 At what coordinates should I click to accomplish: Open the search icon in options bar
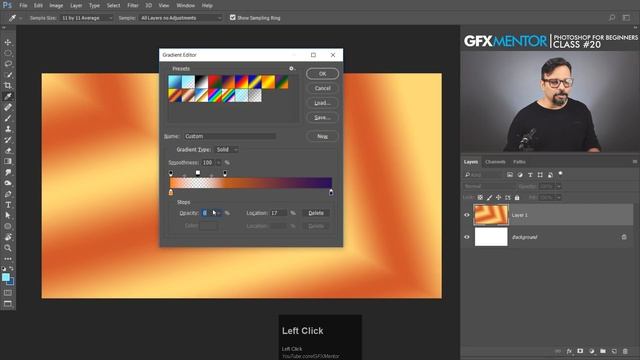612,18
